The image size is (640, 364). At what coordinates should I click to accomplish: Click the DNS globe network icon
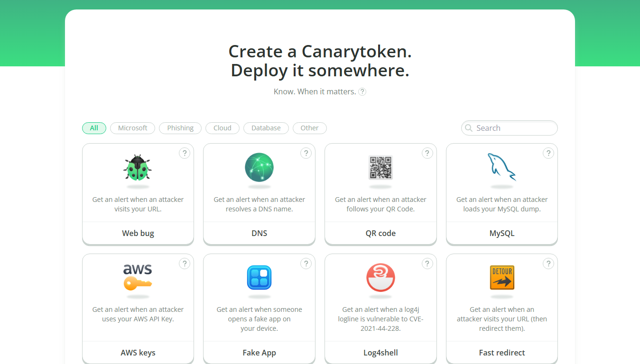pyautogui.click(x=259, y=167)
